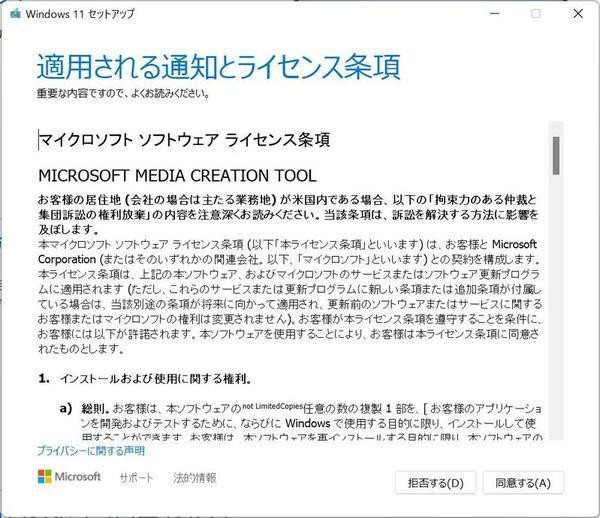Click the MICROSOFT MEDIA CREATION TOOL heading
The image size is (600, 518).
[x=177, y=176]
